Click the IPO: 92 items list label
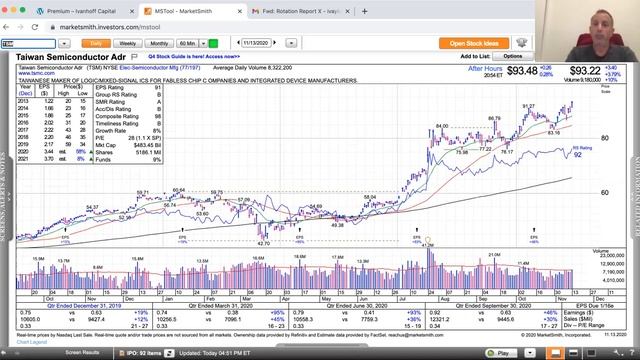This screenshot has height=360, width=640. [x=144, y=353]
